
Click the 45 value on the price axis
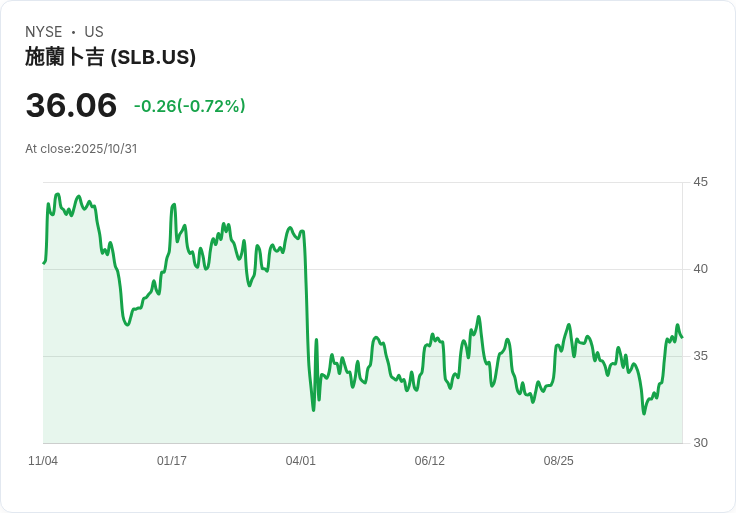point(700,182)
